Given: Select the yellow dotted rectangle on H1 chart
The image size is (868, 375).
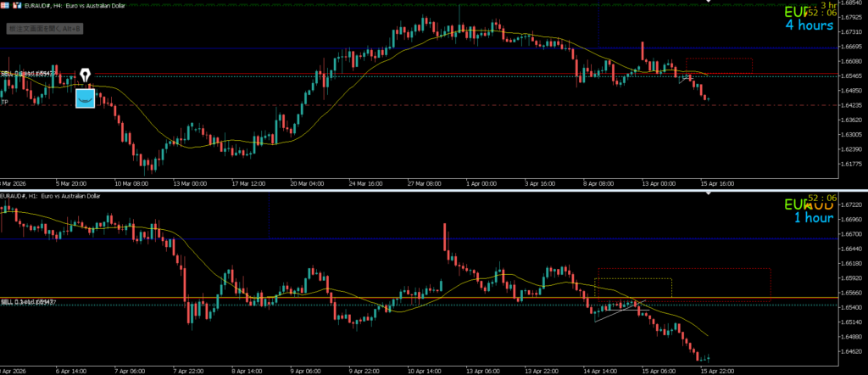Looking at the screenshot, I should coord(634,279).
